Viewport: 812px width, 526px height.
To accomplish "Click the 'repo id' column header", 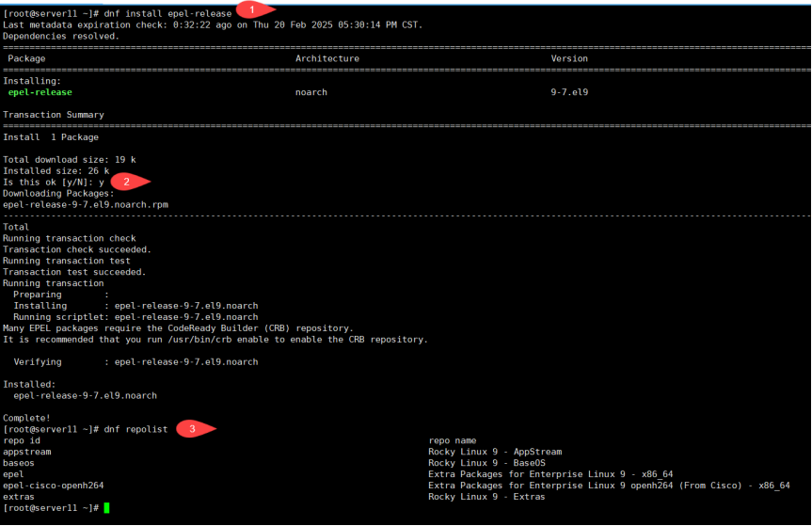I will (x=22, y=440).
